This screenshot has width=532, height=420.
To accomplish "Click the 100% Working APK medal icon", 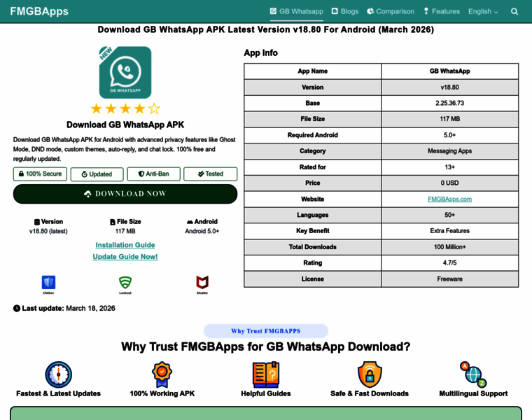I will (162, 374).
